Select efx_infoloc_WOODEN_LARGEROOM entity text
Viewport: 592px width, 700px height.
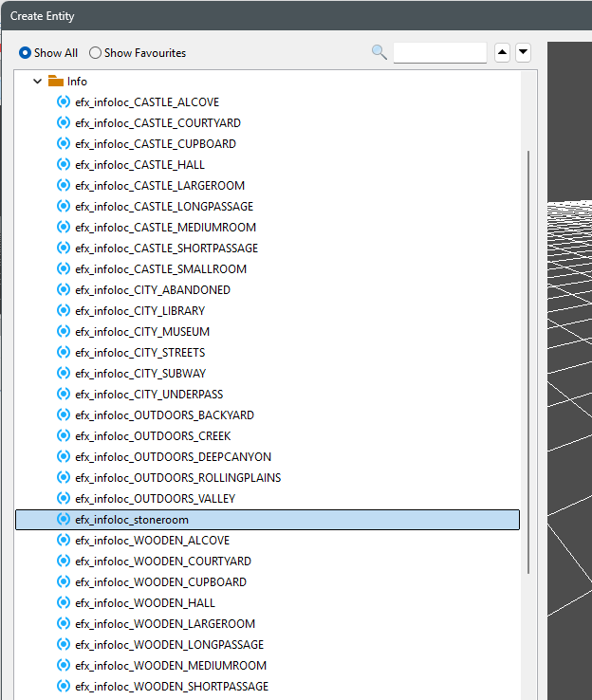pyautogui.click(x=165, y=624)
